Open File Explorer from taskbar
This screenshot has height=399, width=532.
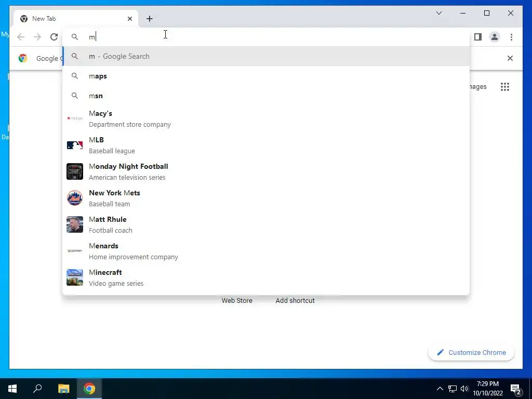coord(63,389)
